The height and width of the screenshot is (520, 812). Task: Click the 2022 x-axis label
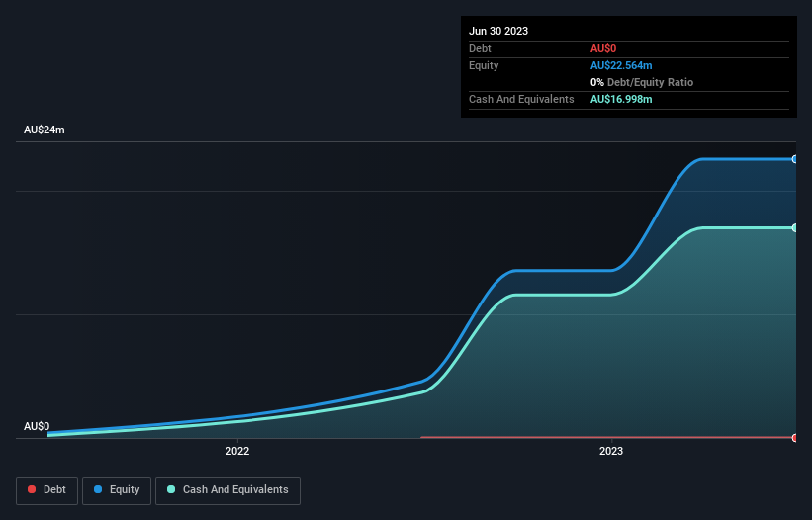point(237,451)
